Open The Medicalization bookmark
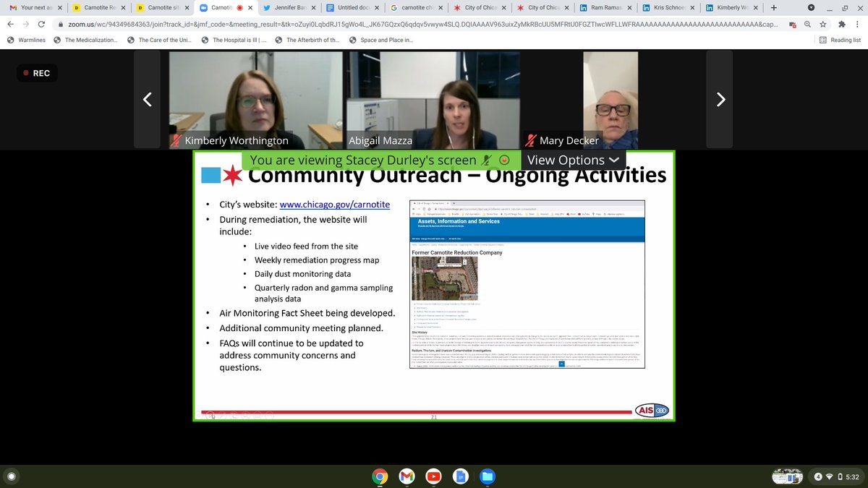868x488 pixels. tap(85, 40)
